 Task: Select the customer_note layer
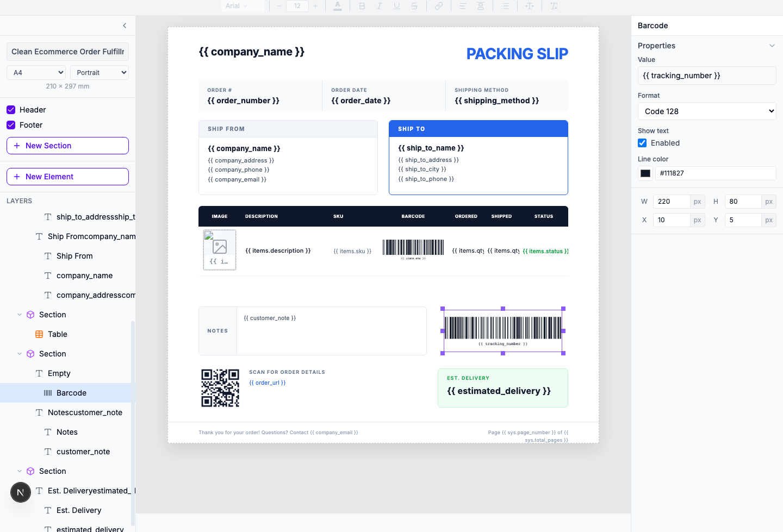tap(83, 452)
